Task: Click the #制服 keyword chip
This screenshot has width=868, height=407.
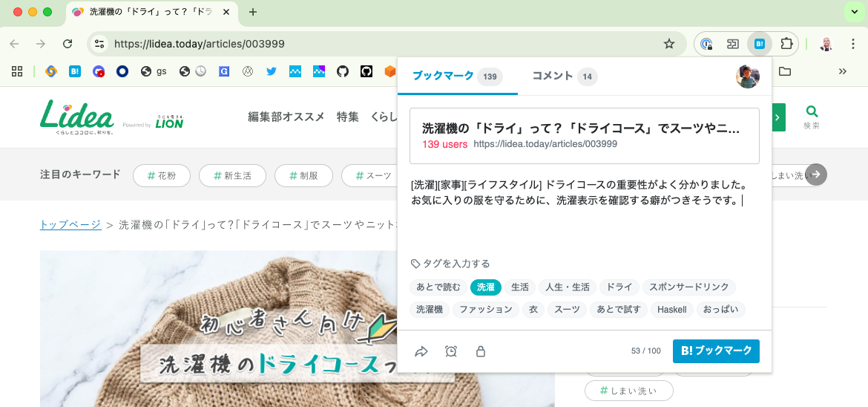Action: [x=303, y=176]
